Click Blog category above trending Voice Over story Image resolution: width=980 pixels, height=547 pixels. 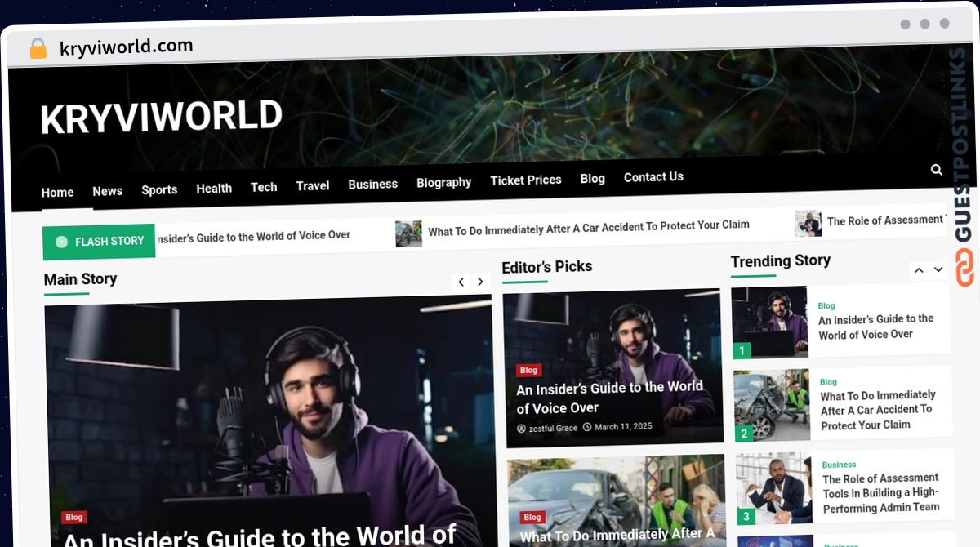coord(826,305)
